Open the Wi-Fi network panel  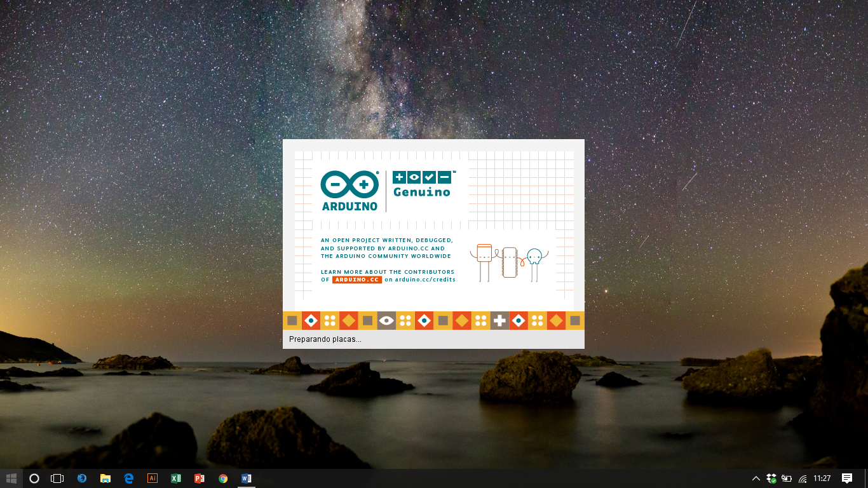click(x=803, y=478)
